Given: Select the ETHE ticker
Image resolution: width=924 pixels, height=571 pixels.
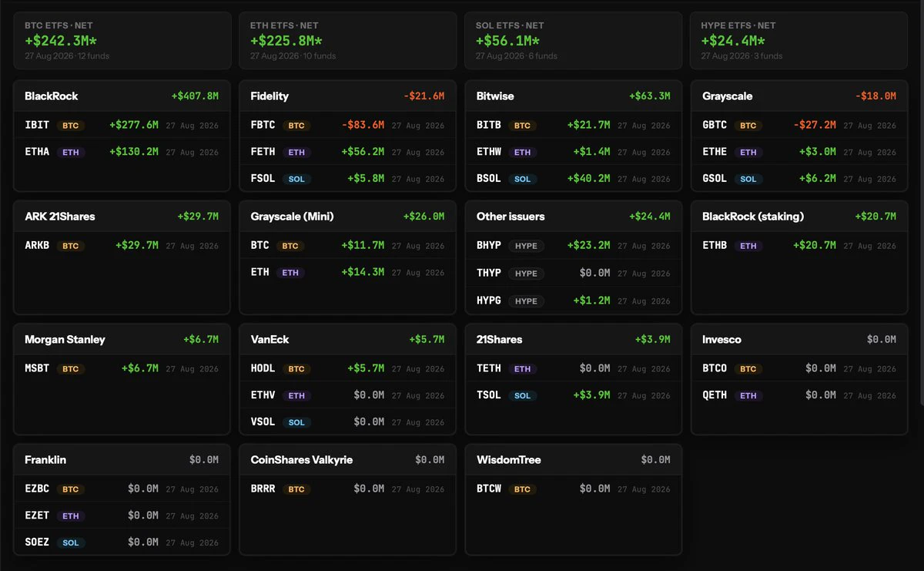Looking at the screenshot, I should point(715,152).
